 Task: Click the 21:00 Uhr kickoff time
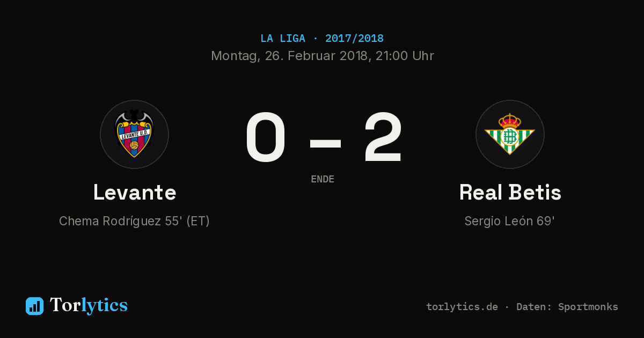click(x=405, y=56)
